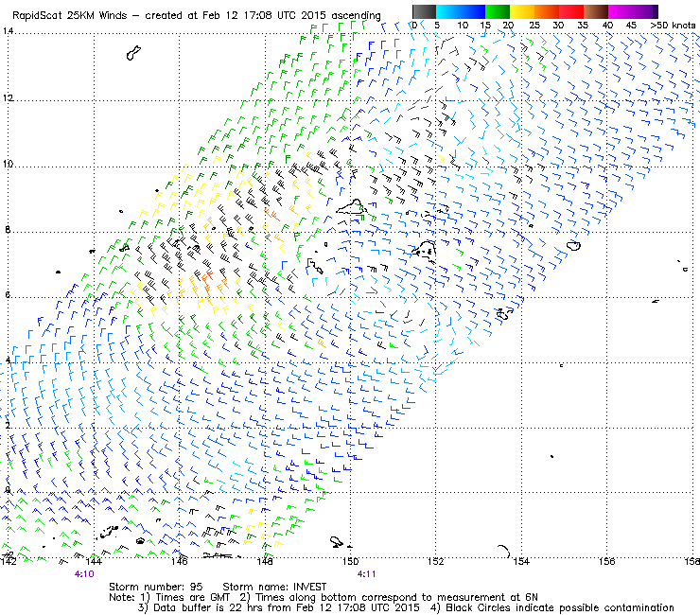Click the purple '4:10' time label
Viewport: 700px width, 615px height.
[x=84, y=574]
